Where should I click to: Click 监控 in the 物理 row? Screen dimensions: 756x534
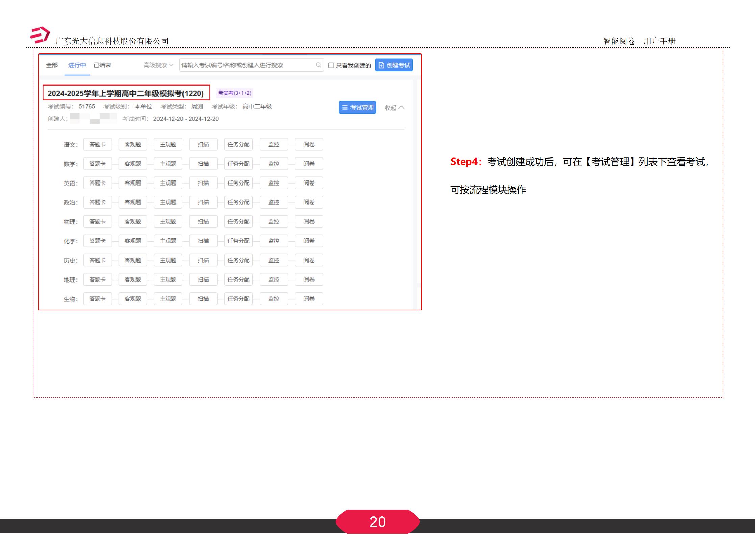click(274, 221)
